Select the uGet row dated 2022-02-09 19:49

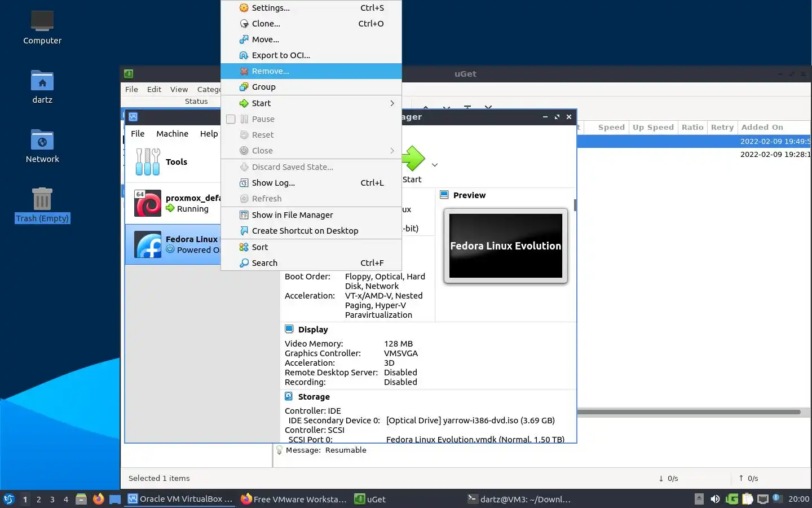(694, 142)
